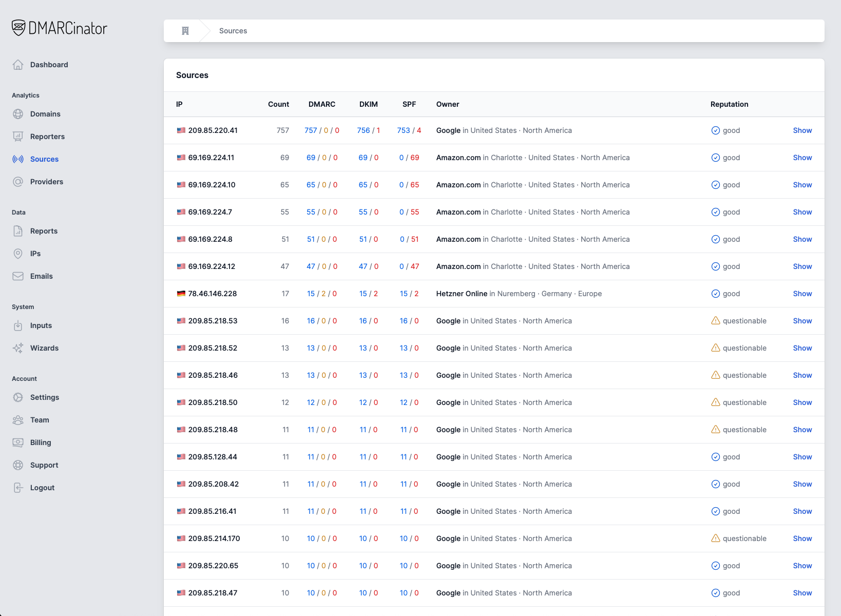
Task: Click IP address 209.85.216.41
Action: pos(213,511)
